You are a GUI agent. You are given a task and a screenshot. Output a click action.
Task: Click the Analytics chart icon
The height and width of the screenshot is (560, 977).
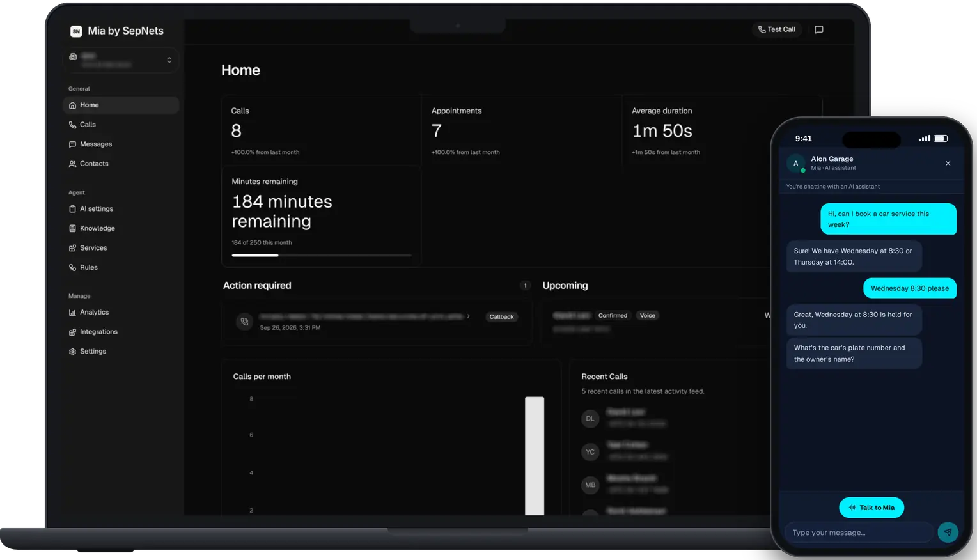72,313
